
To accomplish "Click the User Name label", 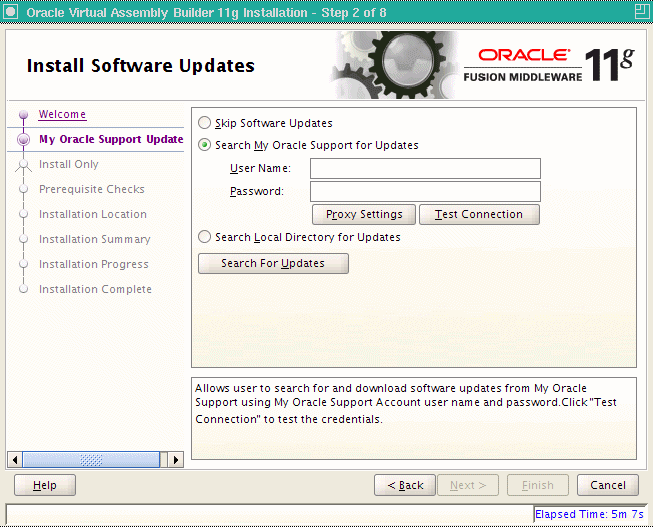I will pyautogui.click(x=260, y=168).
